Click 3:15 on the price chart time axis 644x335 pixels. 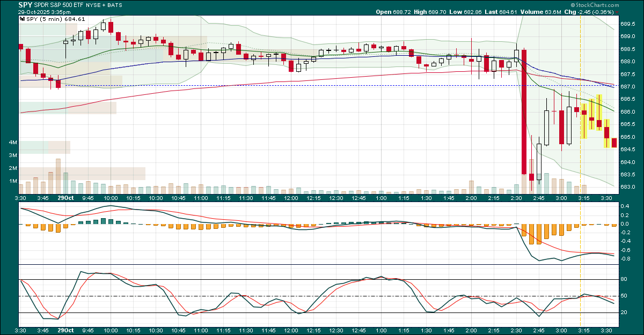point(584,198)
